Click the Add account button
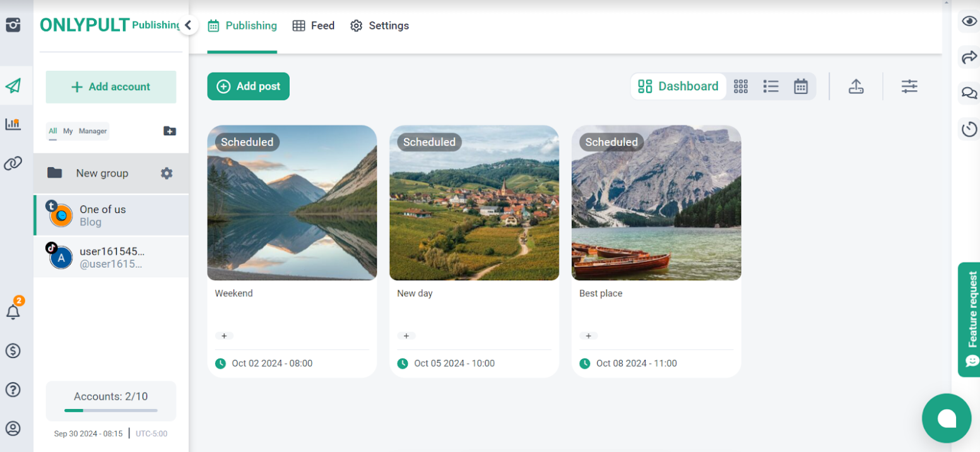This screenshot has height=452, width=980. tap(111, 87)
